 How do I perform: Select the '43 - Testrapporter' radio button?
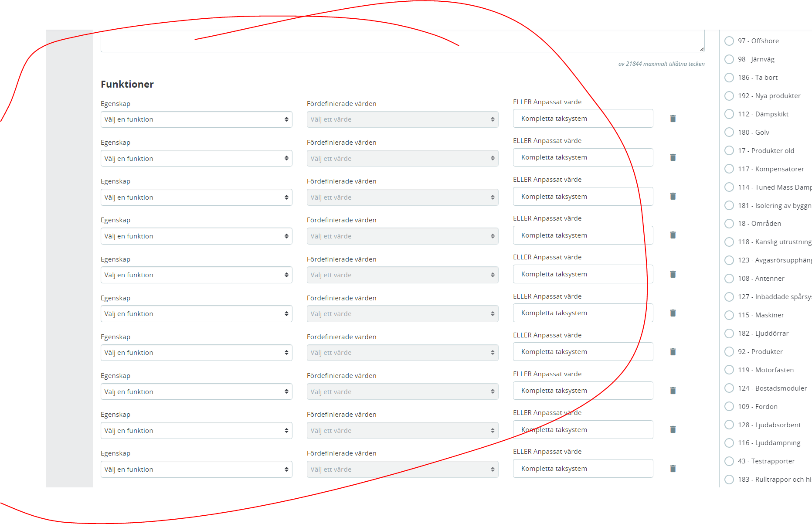click(729, 461)
